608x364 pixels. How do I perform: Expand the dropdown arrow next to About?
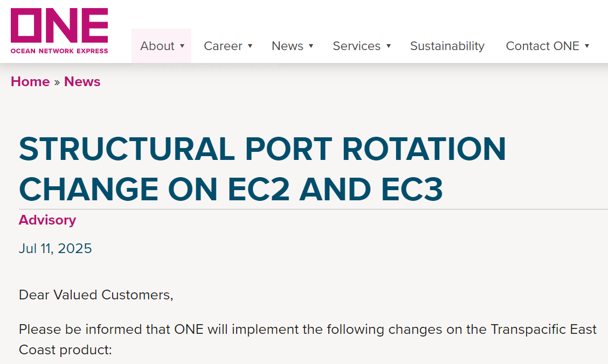pyautogui.click(x=182, y=46)
